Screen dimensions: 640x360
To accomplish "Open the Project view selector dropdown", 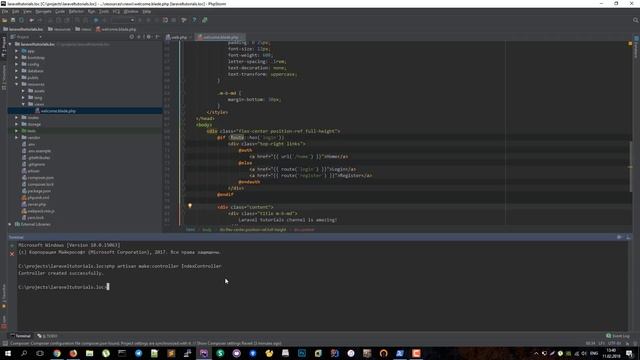I will click(27, 37).
